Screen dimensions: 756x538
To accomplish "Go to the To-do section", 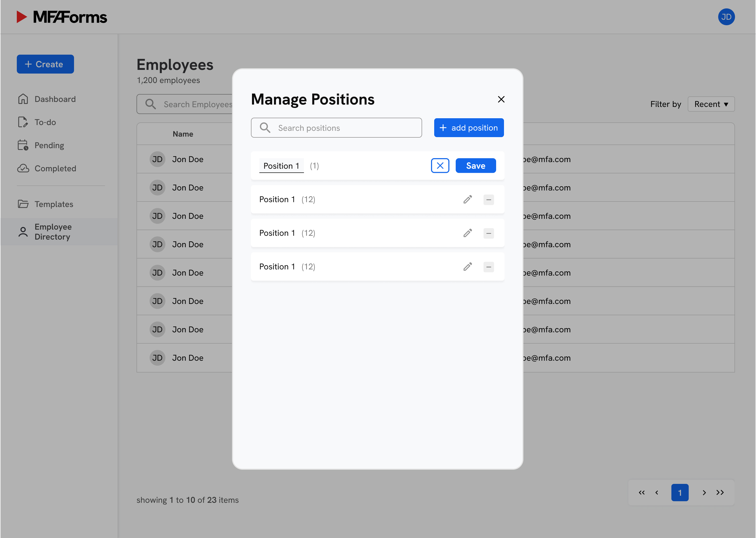I will point(45,122).
